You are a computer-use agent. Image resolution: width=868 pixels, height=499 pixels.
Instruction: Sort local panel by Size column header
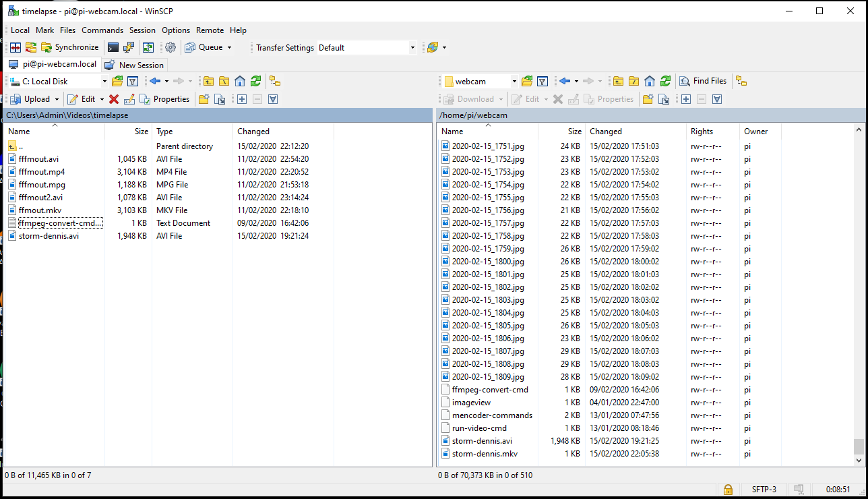128,131
